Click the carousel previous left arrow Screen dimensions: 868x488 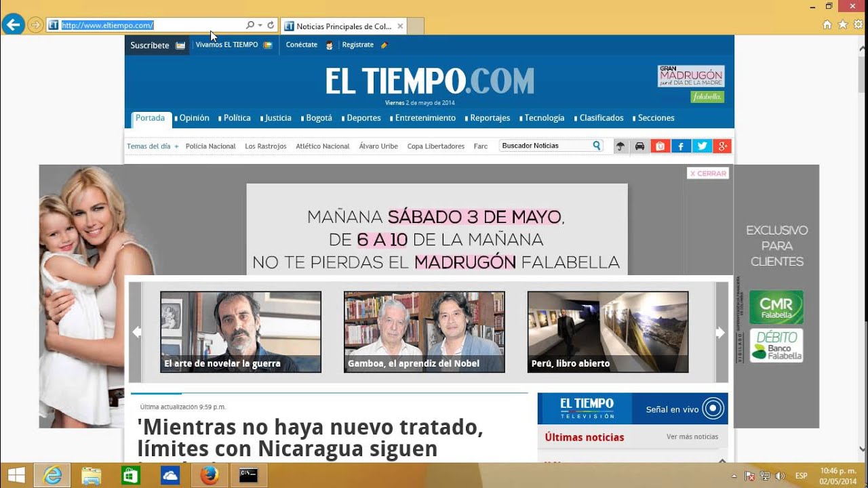136,332
